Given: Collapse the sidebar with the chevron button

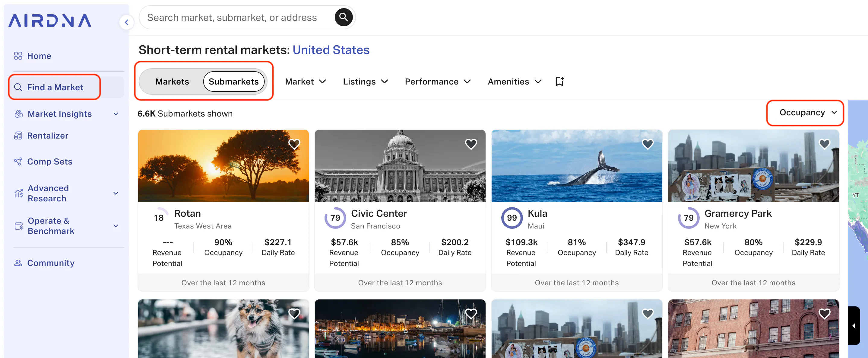Looking at the screenshot, I should click(127, 22).
